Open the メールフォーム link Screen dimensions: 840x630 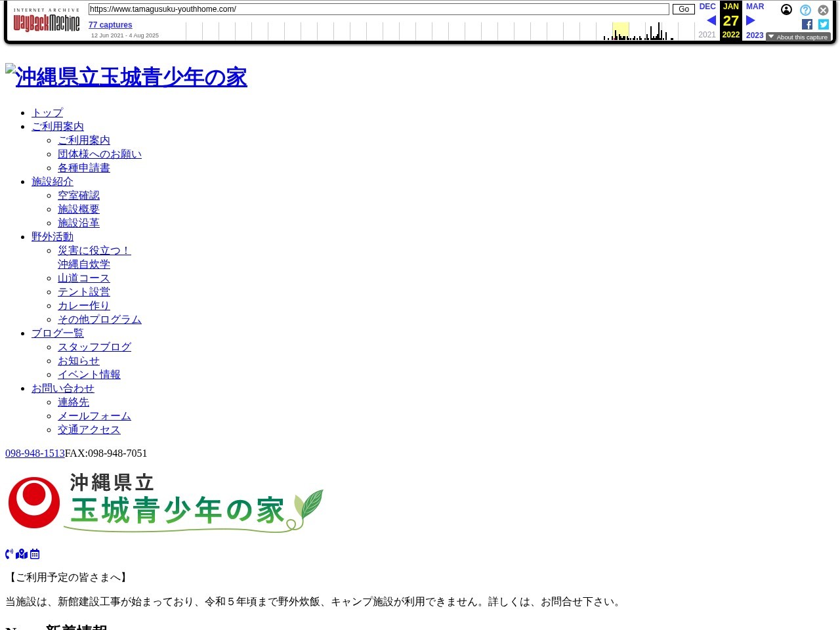[94, 415]
